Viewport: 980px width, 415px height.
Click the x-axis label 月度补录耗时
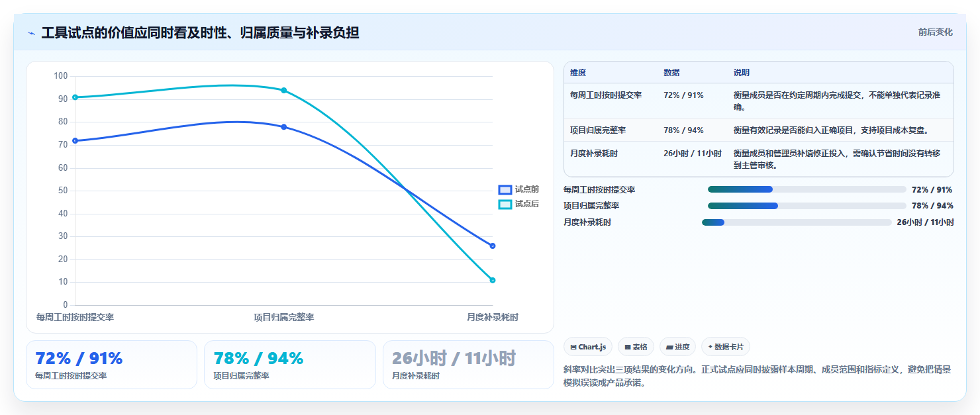click(492, 318)
